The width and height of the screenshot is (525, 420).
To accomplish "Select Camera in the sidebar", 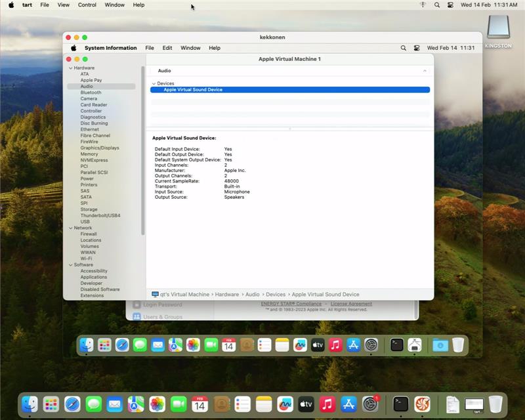I will pyautogui.click(x=89, y=98).
